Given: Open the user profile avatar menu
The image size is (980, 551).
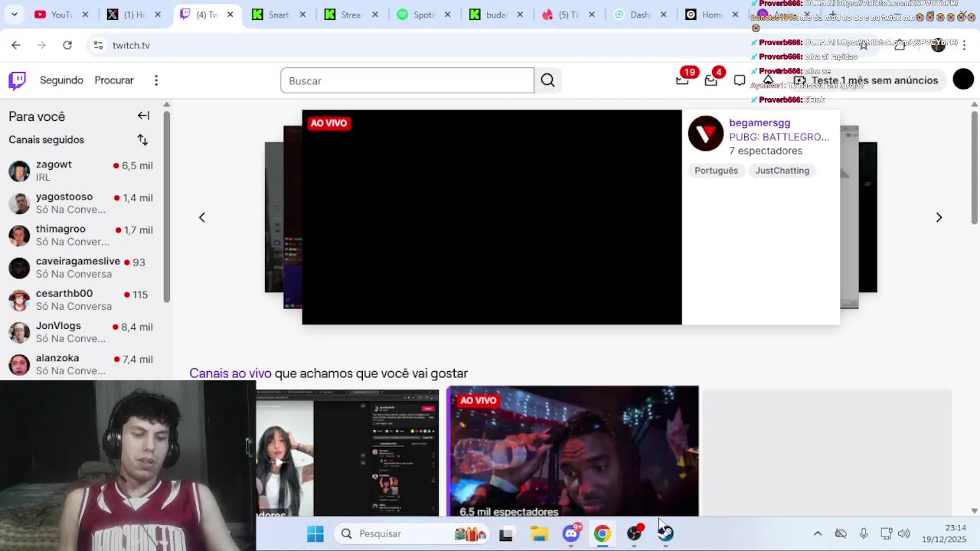Looking at the screenshot, I should click(963, 80).
